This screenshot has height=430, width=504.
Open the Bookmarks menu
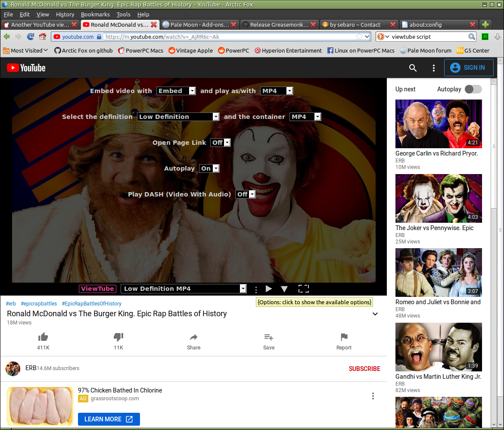coord(95,15)
